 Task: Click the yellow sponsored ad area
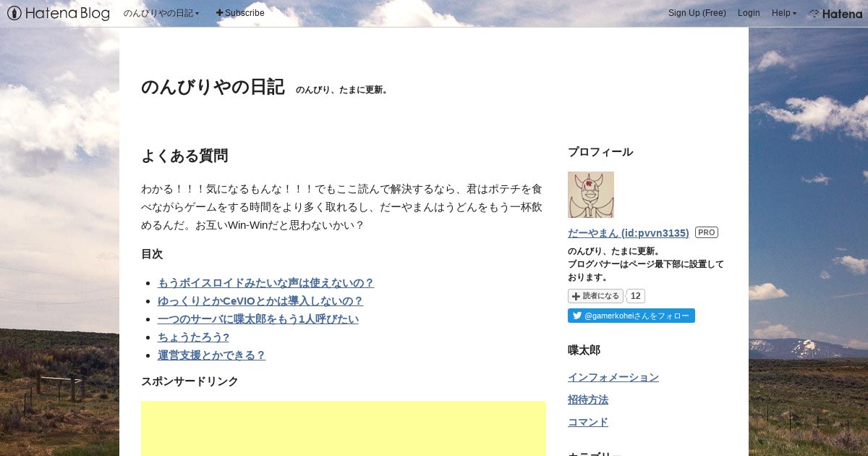tap(344, 428)
